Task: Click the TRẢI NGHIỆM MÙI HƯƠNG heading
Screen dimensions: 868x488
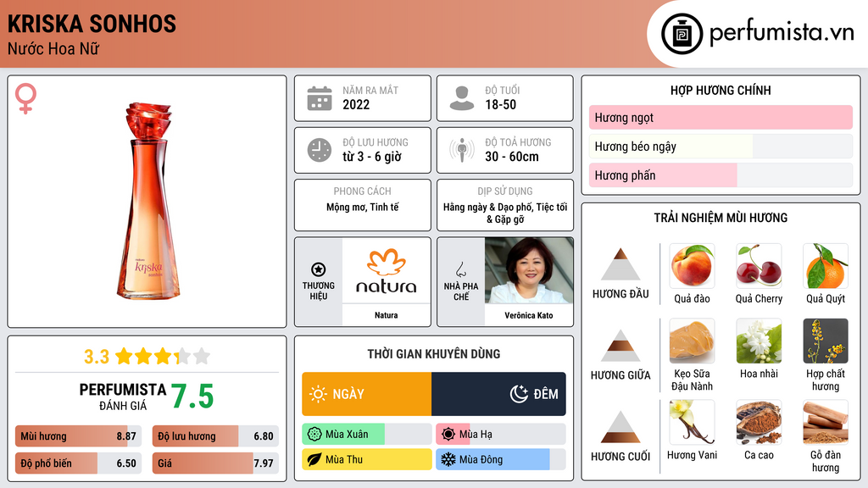Action: point(721,218)
